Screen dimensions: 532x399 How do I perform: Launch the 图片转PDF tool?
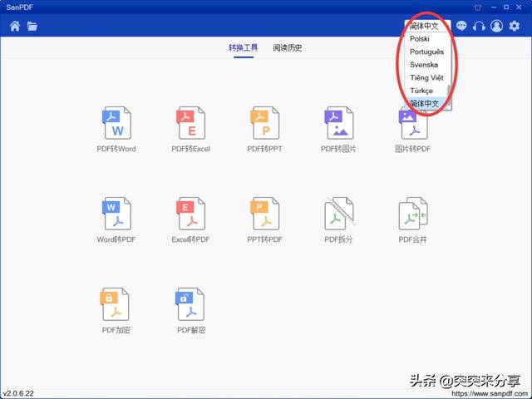(x=412, y=130)
